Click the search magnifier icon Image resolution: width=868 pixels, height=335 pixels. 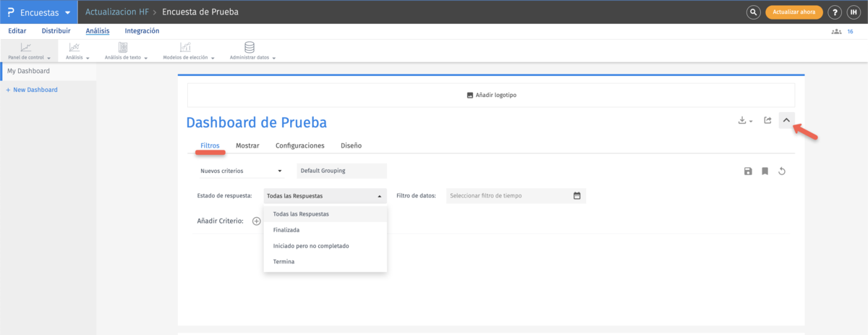[754, 12]
